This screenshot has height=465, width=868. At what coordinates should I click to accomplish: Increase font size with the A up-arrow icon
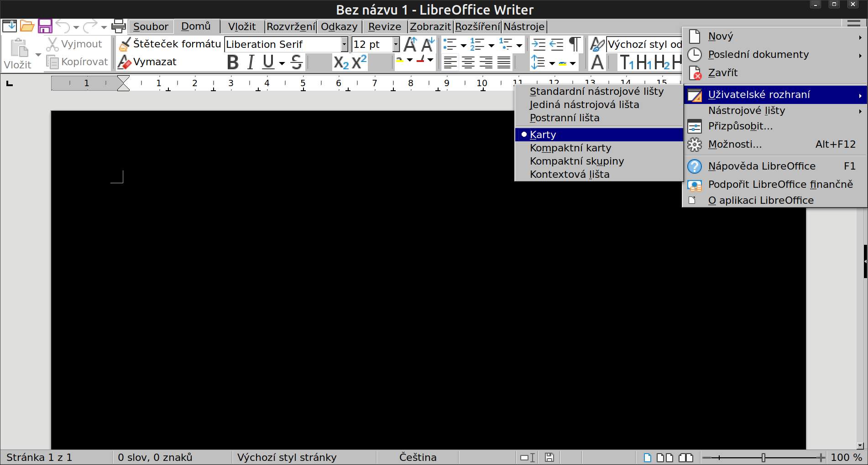[x=410, y=44]
